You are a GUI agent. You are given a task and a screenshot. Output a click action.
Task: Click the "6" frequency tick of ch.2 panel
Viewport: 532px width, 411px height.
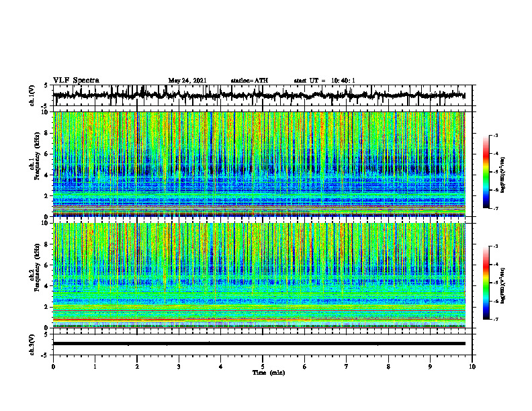click(x=47, y=265)
